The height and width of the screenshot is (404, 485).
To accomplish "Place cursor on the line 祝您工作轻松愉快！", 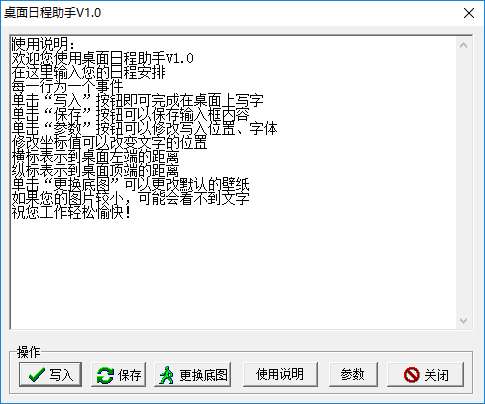I will click(x=72, y=213).
